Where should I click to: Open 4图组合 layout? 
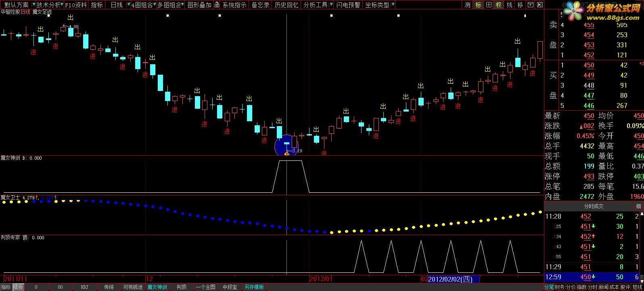coord(142,5)
